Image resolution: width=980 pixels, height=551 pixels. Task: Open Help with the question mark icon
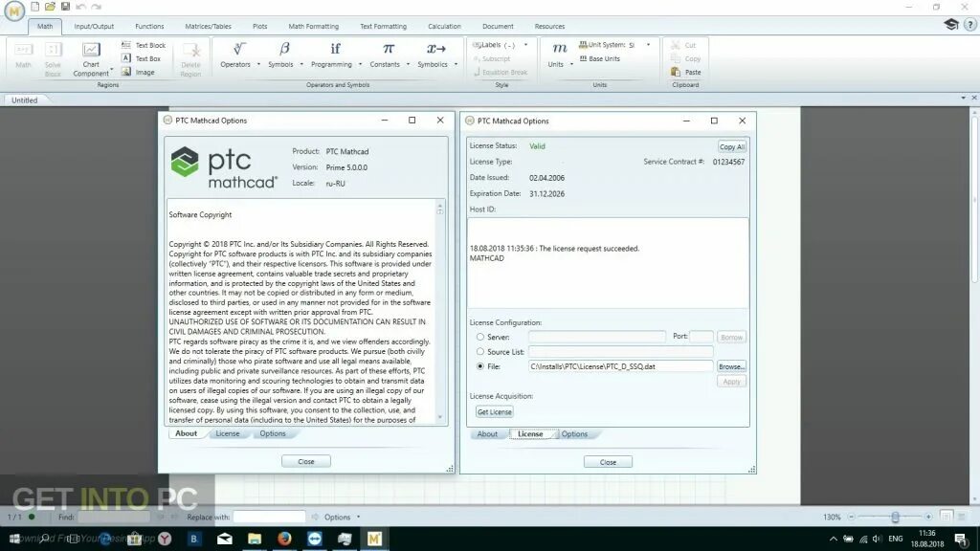(x=970, y=24)
